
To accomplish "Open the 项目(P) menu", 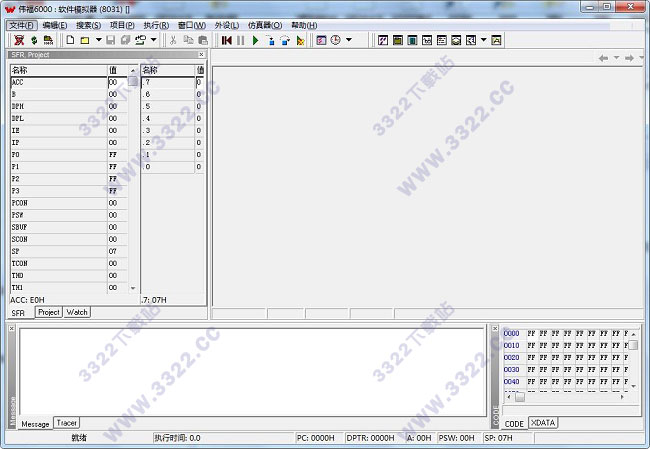I will tap(122, 25).
